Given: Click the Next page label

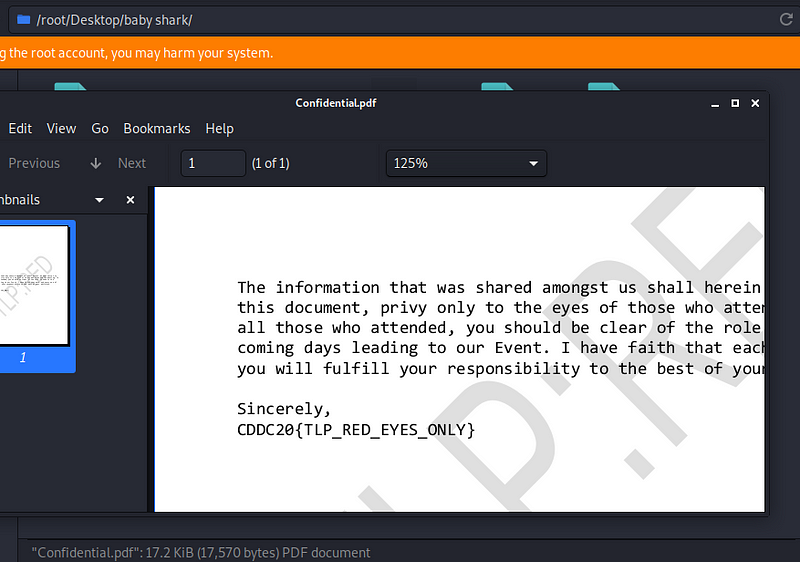Looking at the screenshot, I should 132,163.
